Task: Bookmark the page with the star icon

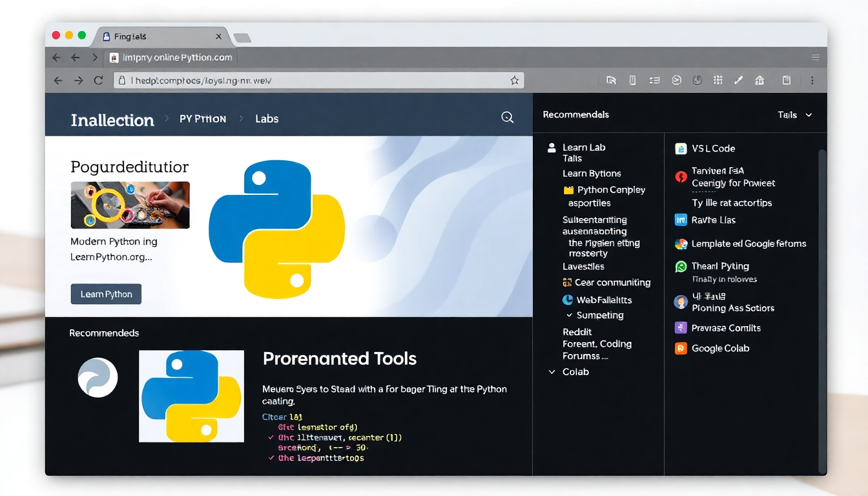Action: coord(515,81)
